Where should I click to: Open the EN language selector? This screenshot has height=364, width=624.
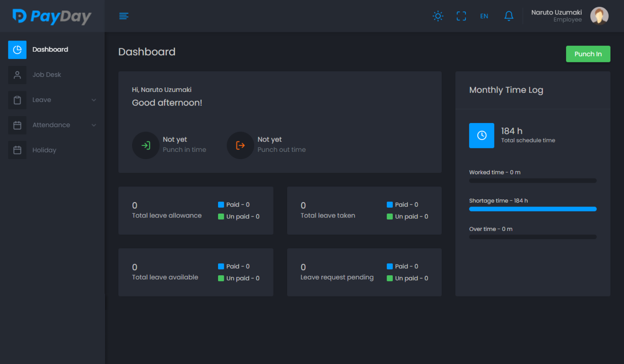tap(484, 16)
